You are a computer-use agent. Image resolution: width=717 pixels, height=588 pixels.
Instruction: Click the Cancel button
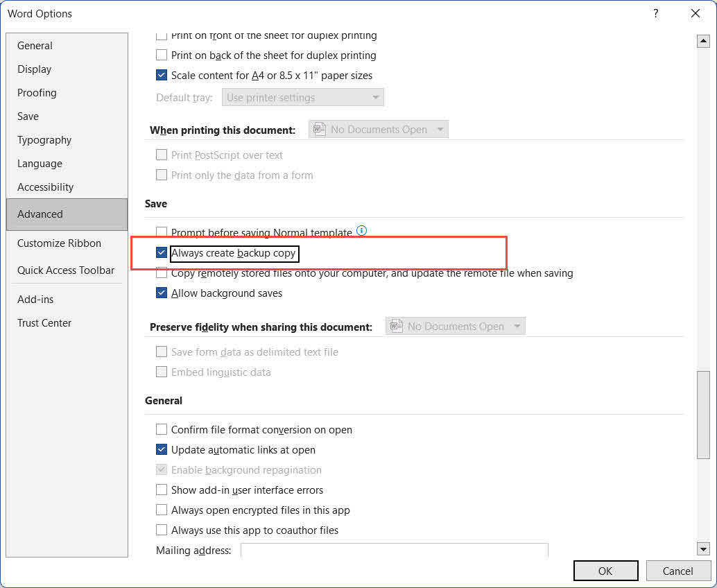pos(677,571)
